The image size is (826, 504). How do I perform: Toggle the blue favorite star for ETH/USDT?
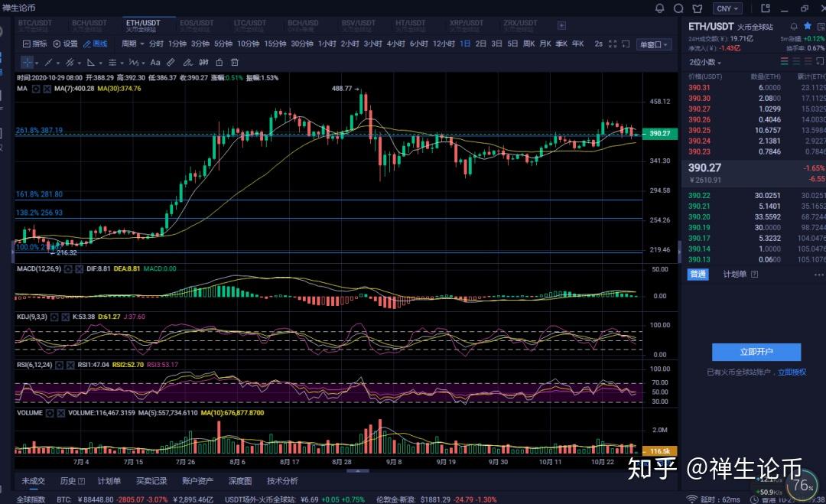[x=808, y=26]
